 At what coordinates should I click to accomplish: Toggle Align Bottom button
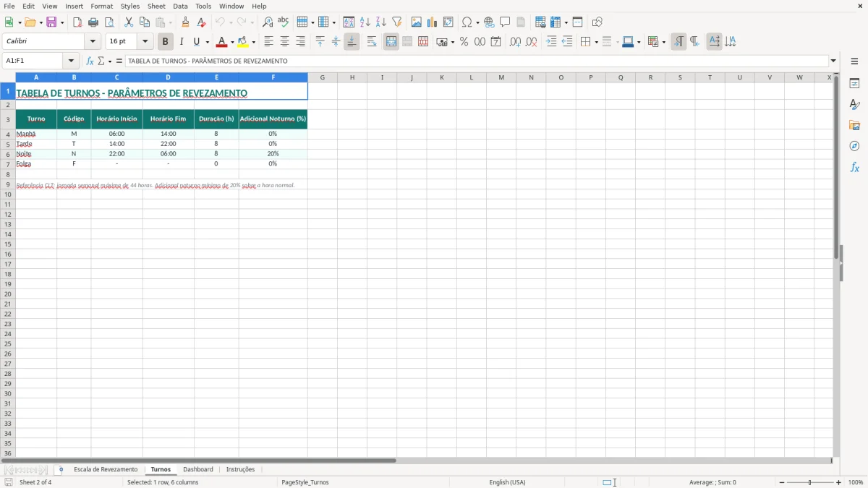coord(352,42)
